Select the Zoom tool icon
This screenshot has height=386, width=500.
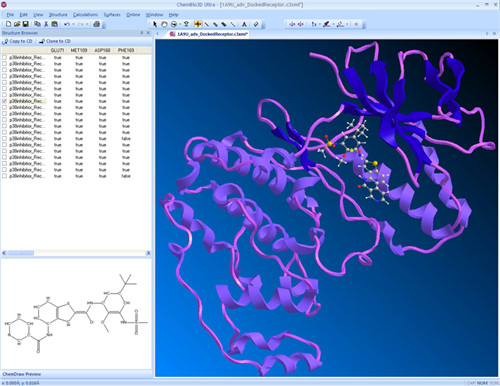186,24
